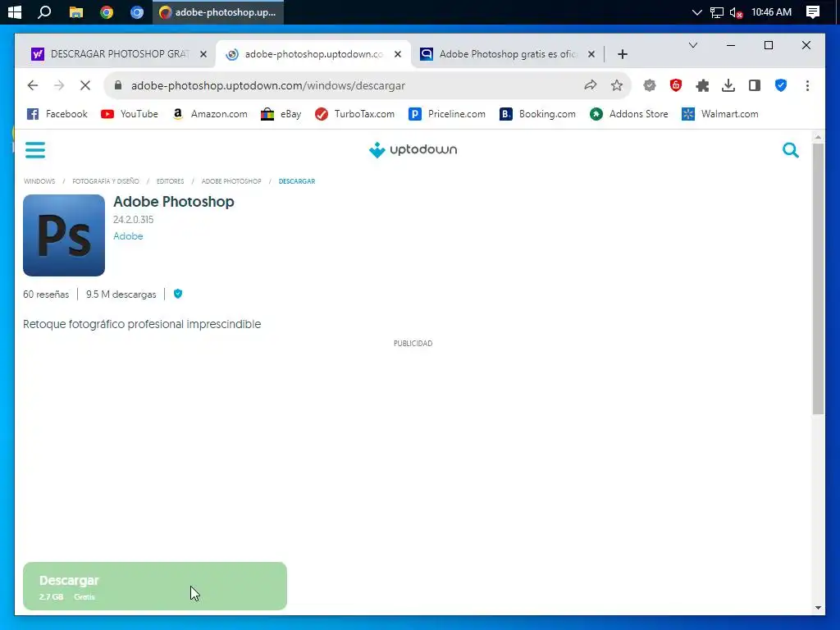Open the Walmart.com bookmark
The height and width of the screenshot is (630, 840).
pyautogui.click(x=720, y=114)
